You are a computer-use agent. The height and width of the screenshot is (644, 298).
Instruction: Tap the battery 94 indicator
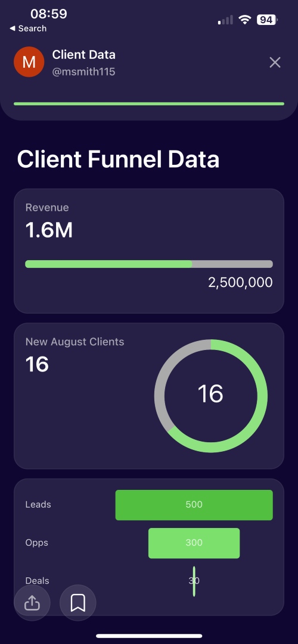point(267,19)
